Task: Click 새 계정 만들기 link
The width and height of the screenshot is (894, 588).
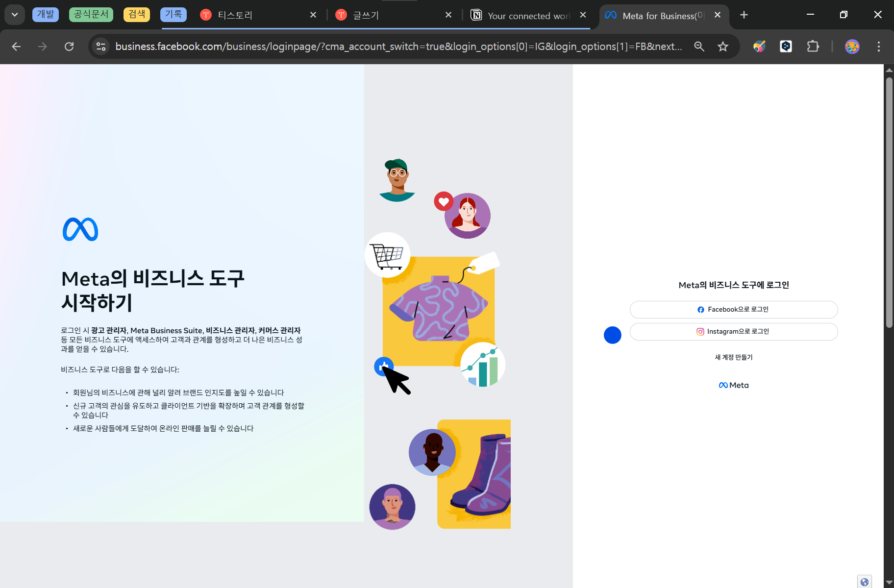Action: point(734,357)
